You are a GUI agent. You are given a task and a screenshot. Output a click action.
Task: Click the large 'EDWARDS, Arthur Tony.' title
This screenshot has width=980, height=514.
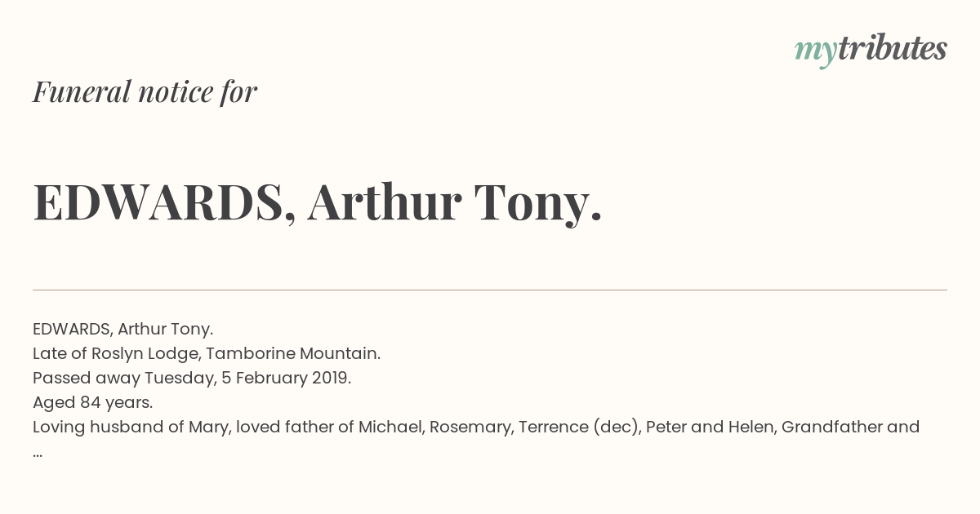[x=318, y=202]
